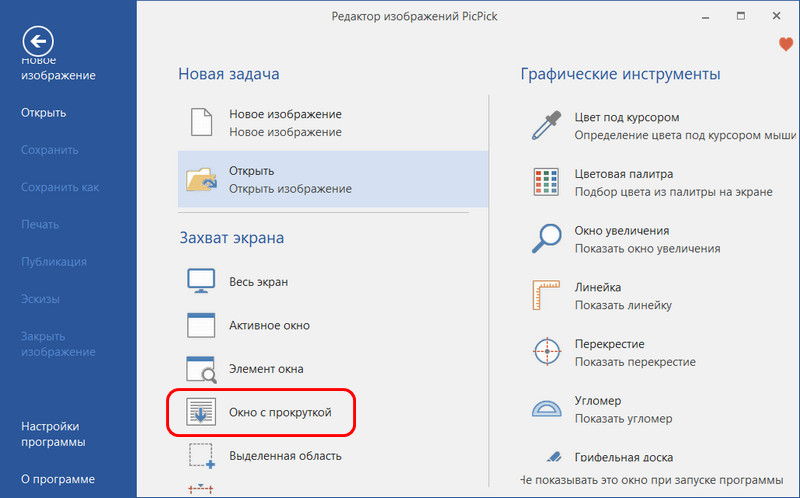Click the back arrow icon

click(x=38, y=41)
